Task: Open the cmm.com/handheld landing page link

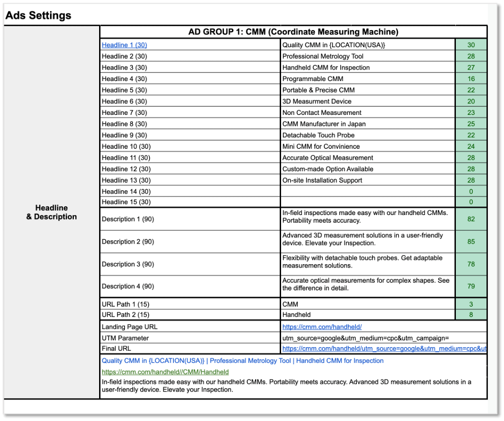Action: 322,327
